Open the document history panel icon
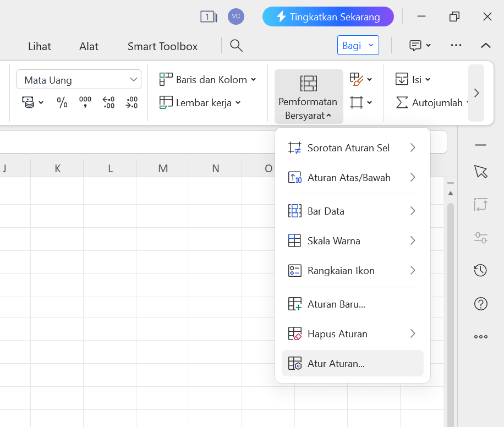Image resolution: width=504 pixels, height=427 pixels. point(480,270)
